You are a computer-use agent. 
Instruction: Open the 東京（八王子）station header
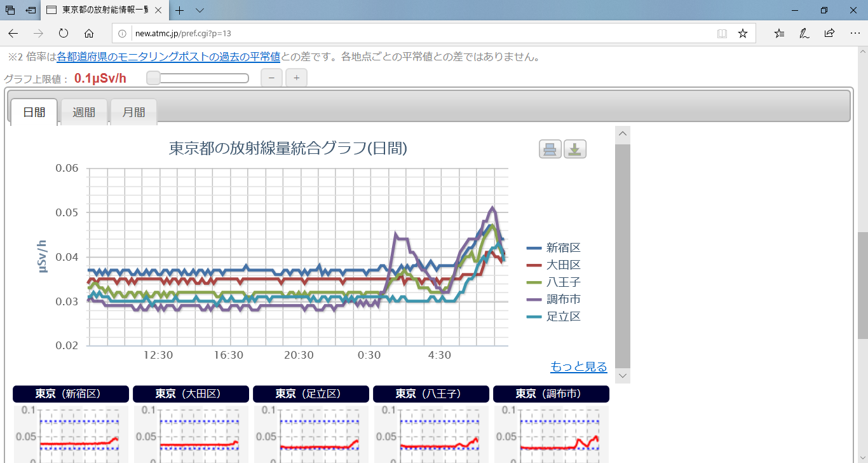[x=431, y=394]
